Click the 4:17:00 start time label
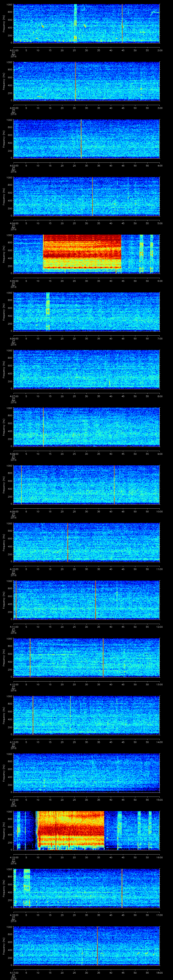 point(14,972)
